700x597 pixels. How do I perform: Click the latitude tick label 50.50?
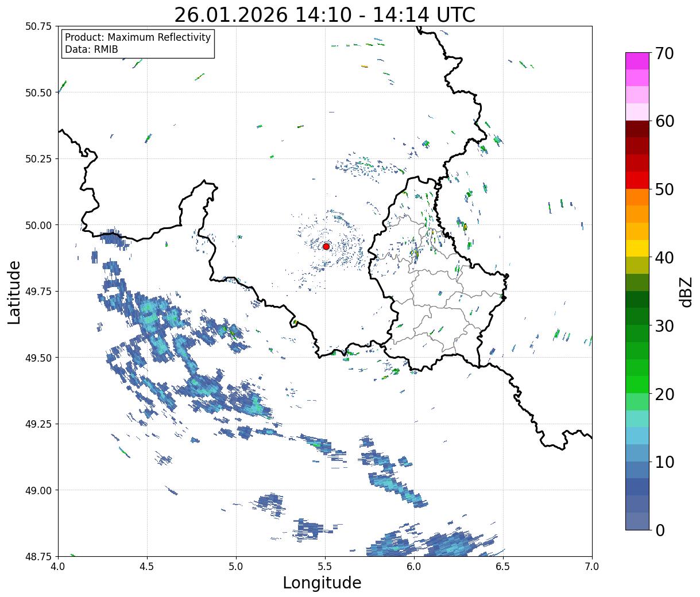tap(38, 92)
